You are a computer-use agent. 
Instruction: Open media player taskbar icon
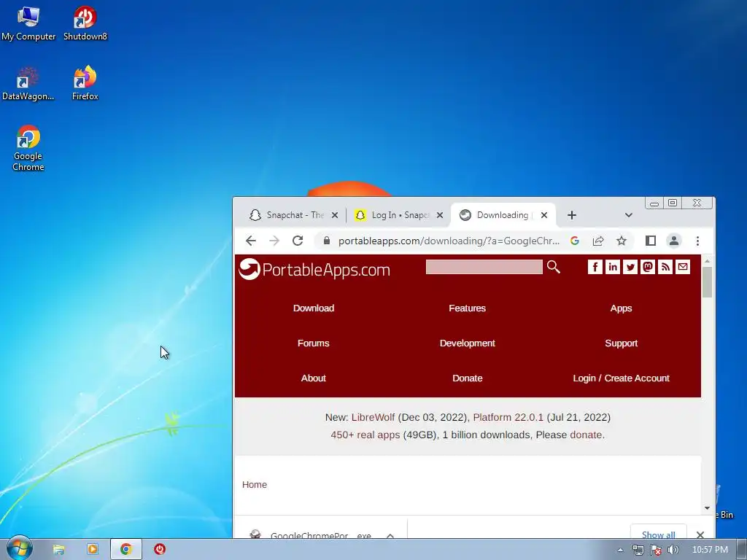(x=93, y=550)
